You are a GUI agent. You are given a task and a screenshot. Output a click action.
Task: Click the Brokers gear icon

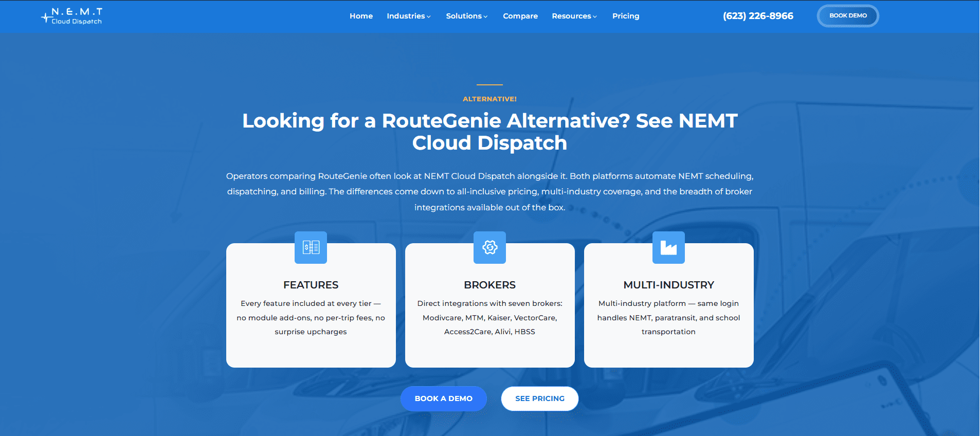tap(489, 247)
